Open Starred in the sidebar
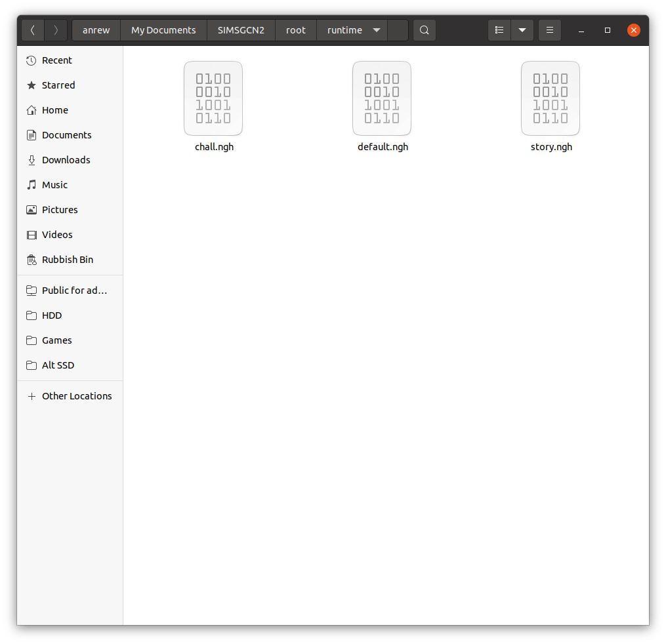This screenshot has width=666, height=644. click(x=58, y=85)
